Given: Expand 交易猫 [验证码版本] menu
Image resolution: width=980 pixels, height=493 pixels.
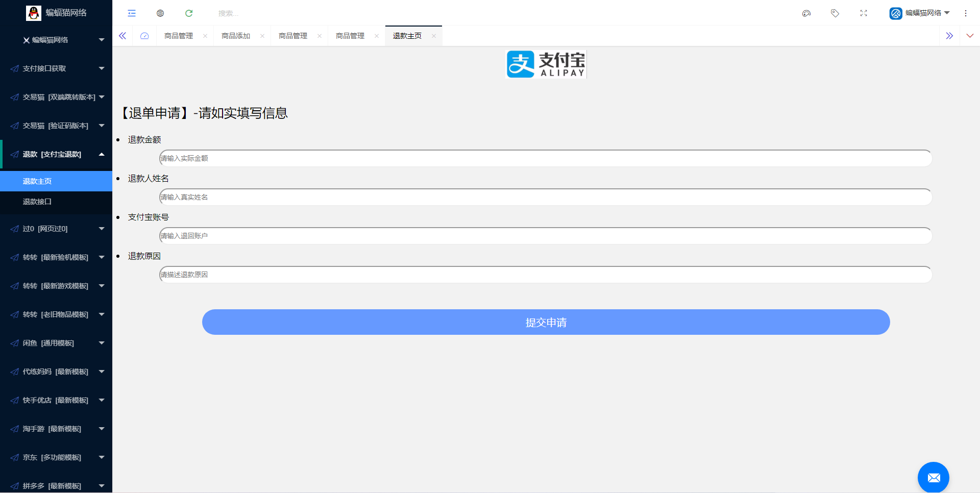Looking at the screenshot, I should click(56, 126).
